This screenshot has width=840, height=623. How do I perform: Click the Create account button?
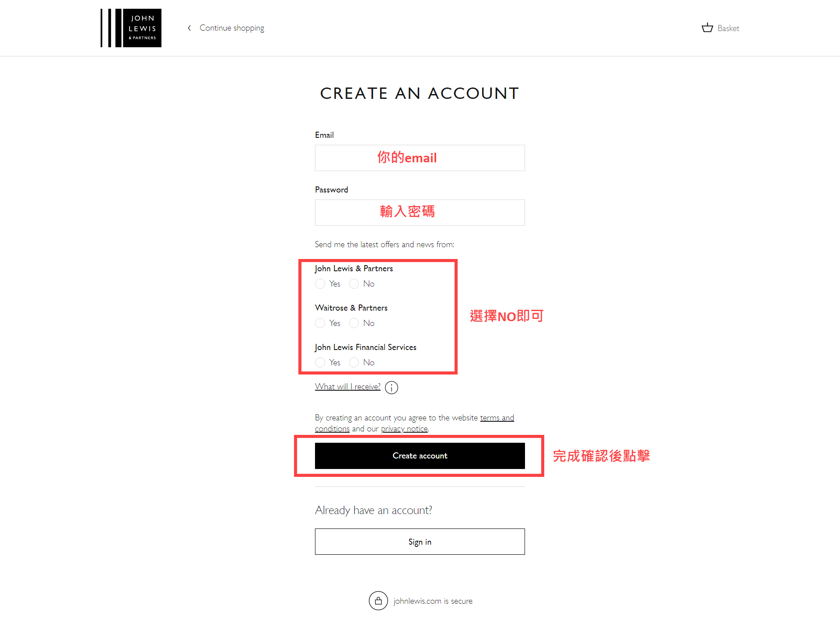(420, 456)
